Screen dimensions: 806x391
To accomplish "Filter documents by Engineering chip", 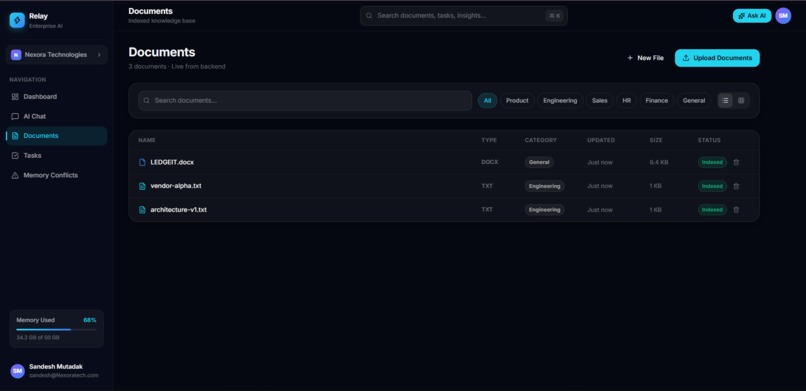I will [560, 101].
